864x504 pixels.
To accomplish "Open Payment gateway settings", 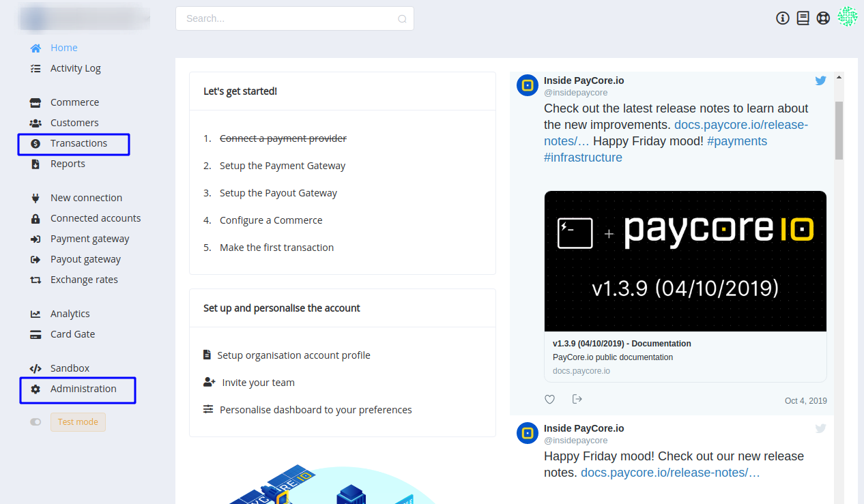I will 90,239.
